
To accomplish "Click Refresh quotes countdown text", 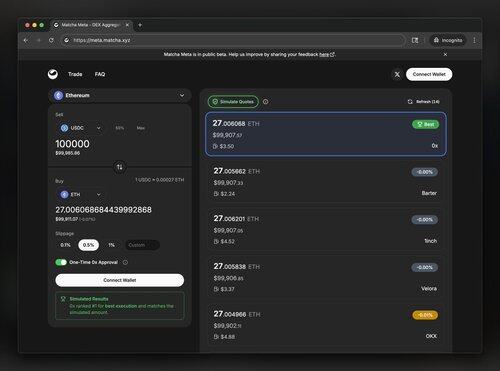I will 428,102.
